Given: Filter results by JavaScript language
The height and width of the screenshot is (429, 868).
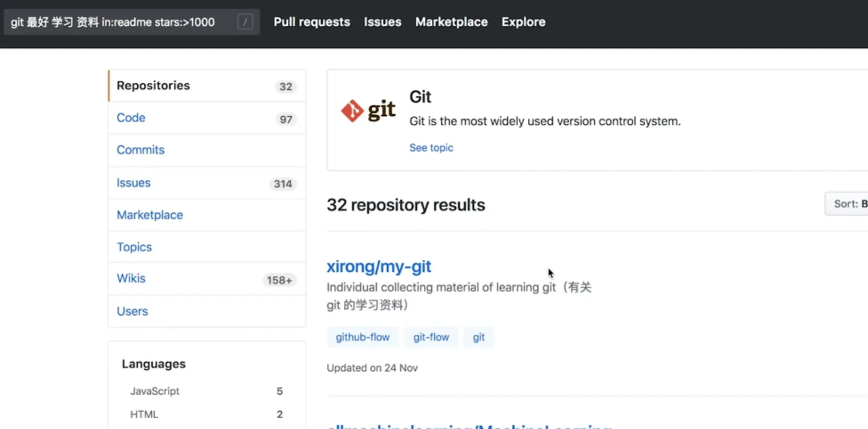Looking at the screenshot, I should click(x=206, y=391).
